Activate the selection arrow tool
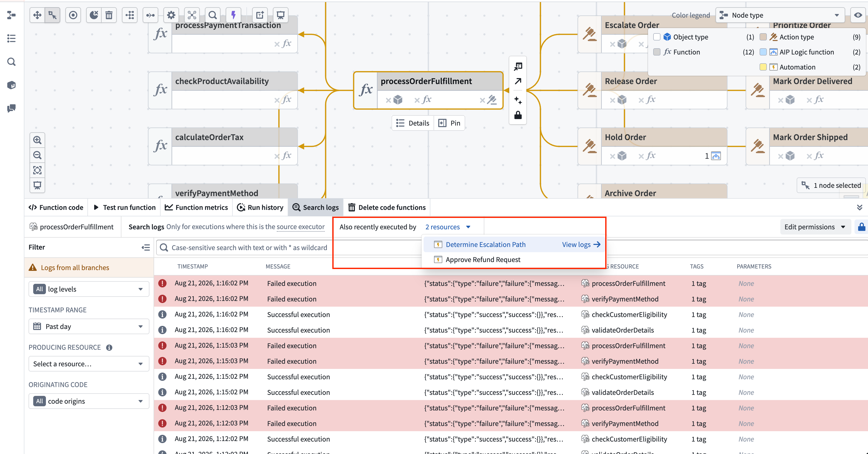Screen dimensions: 868x454 53,15
